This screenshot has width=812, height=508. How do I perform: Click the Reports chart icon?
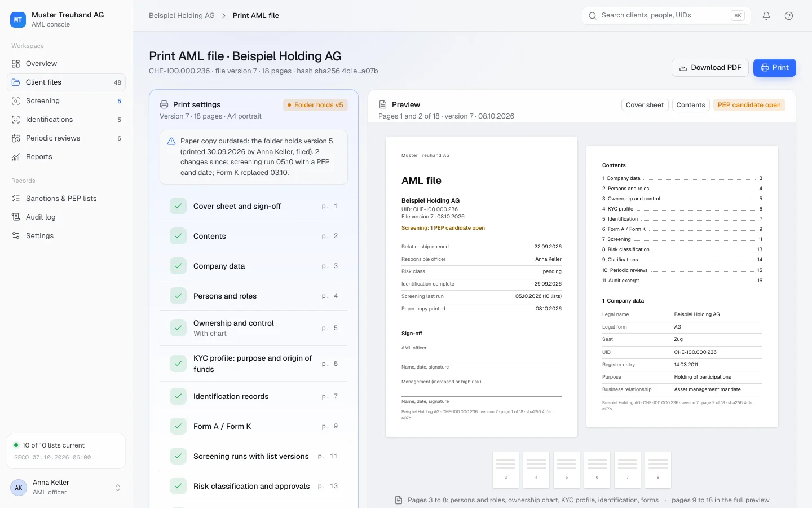click(x=16, y=157)
